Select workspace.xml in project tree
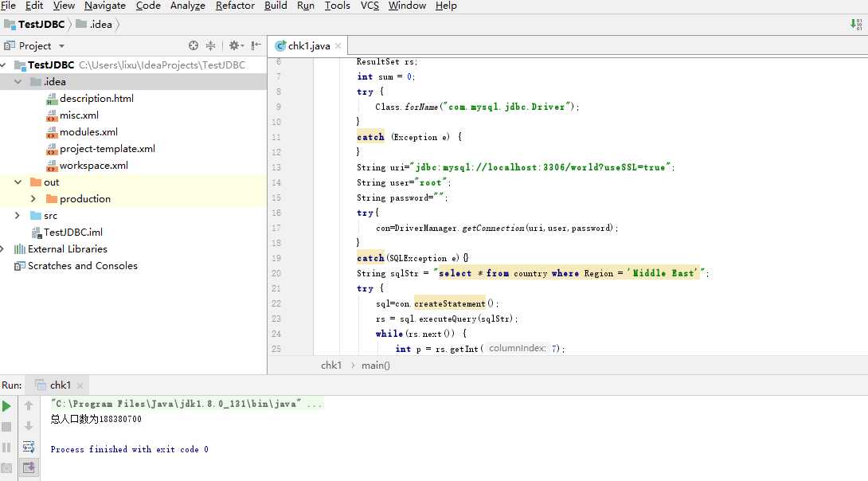Screen dimensions: 868x481 tap(93, 166)
